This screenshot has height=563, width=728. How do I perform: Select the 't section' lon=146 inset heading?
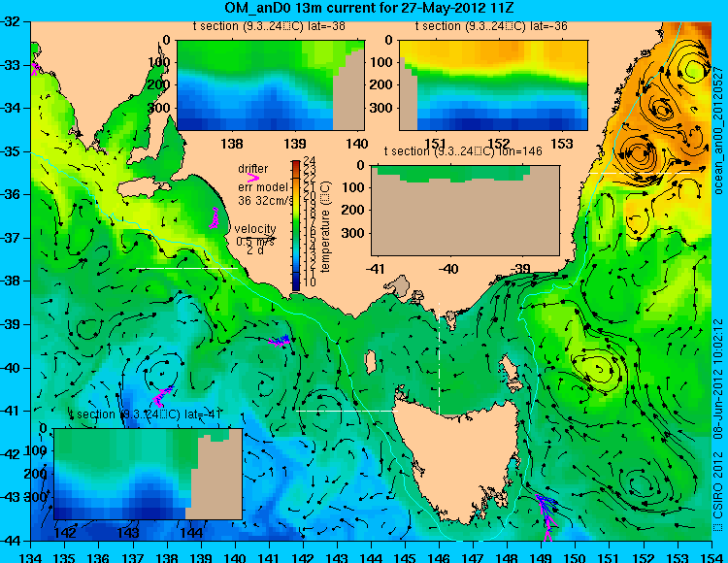coord(463,151)
